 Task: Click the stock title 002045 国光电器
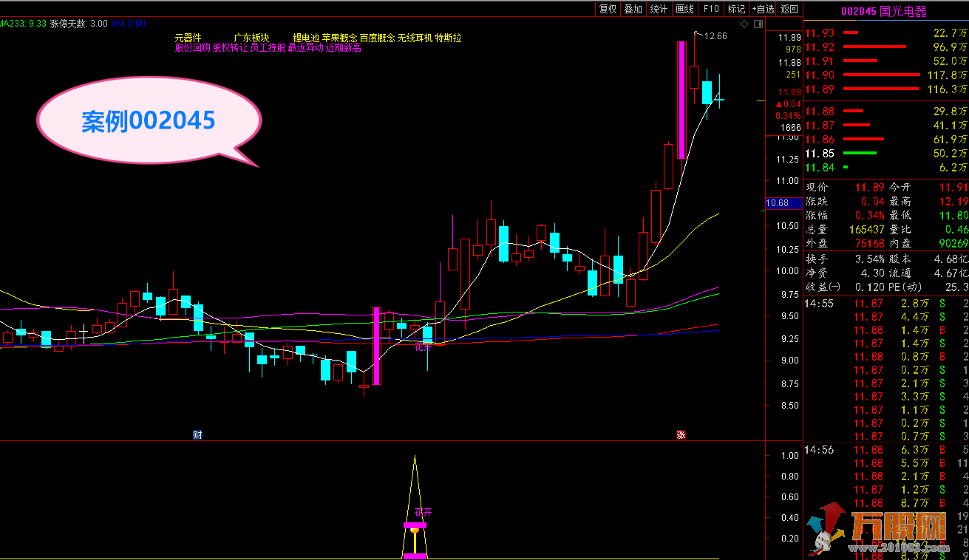884,11
